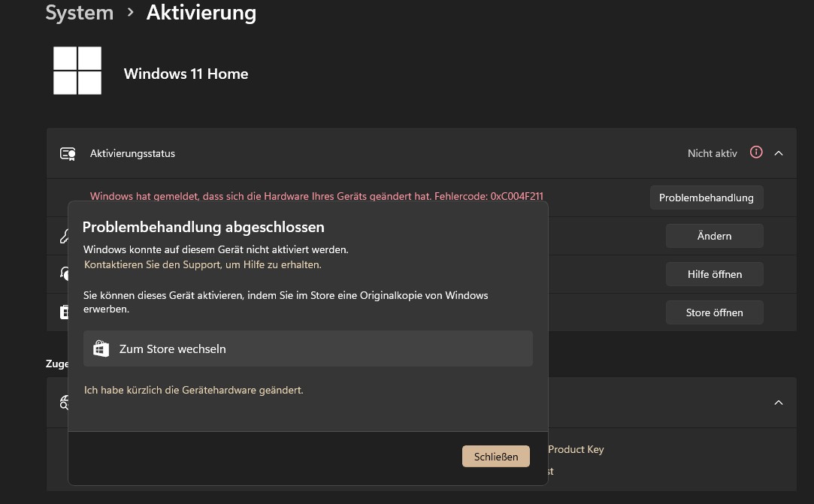Click Store öffnen button
The width and height of the screenshot is (814, 504).
click(714, 312)
